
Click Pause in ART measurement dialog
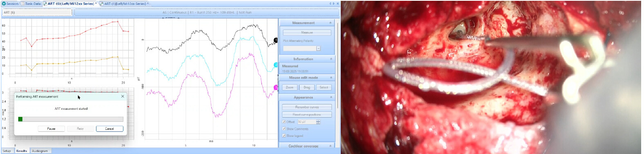point(51,129)
